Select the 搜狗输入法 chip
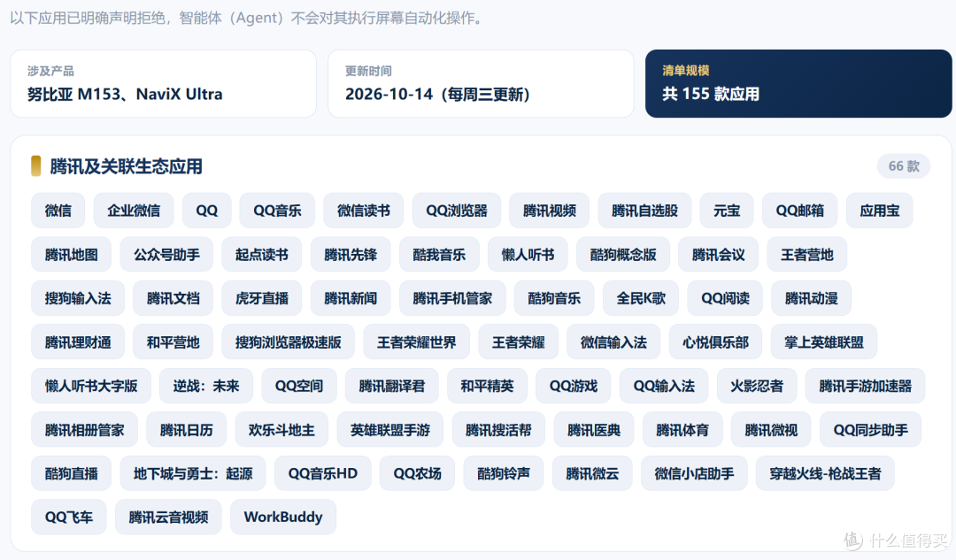 coord(78,299)
